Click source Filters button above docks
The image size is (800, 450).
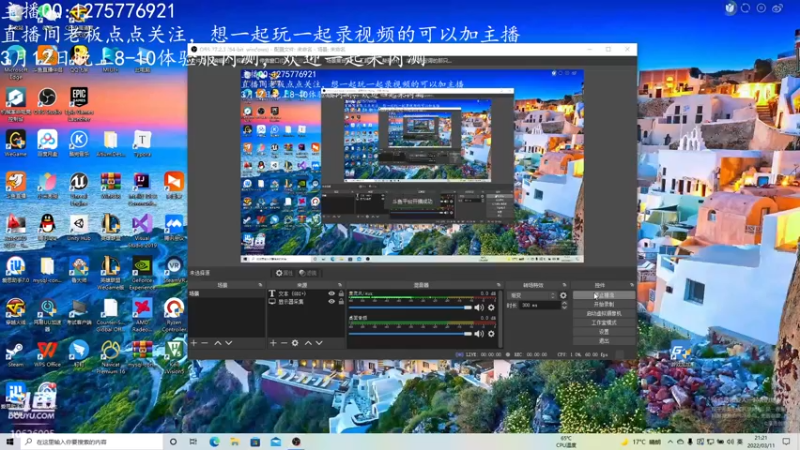point(308,273)
